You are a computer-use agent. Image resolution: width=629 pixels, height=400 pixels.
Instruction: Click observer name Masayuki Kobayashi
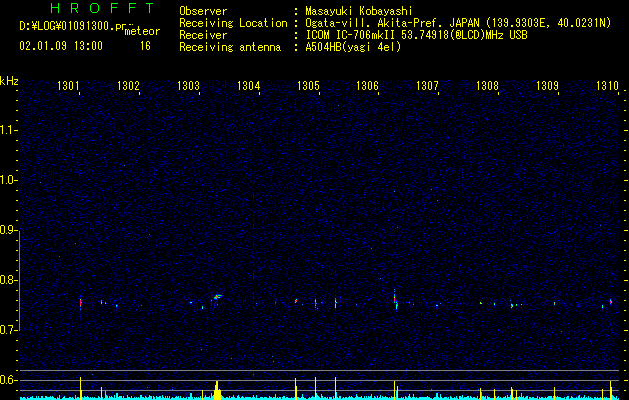(359, 11)
